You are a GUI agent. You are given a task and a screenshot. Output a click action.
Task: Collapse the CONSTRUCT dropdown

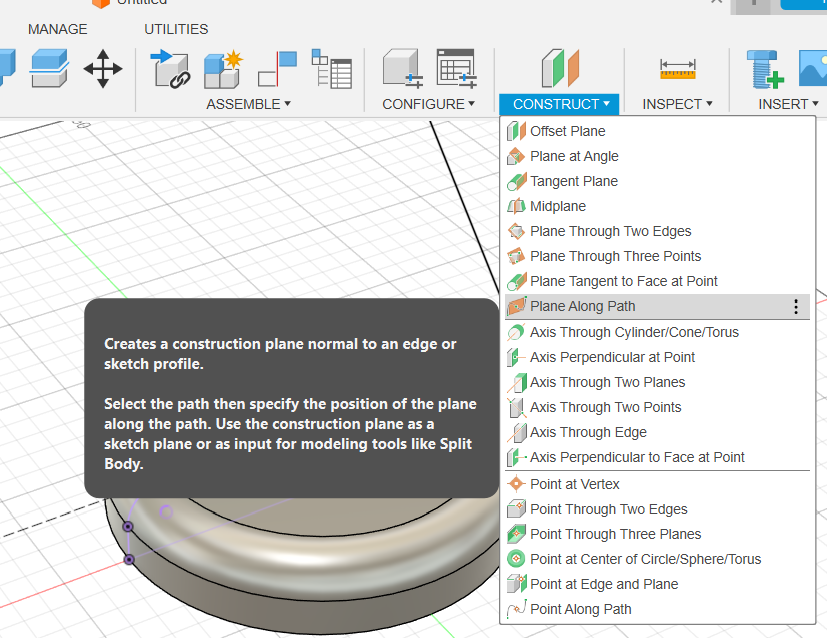(x=560, y=104)
